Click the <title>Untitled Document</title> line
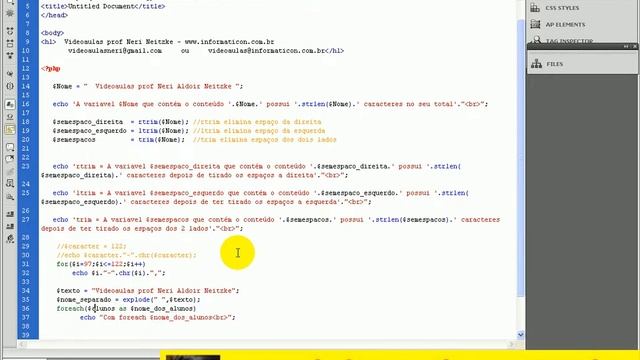The width and height of the screenshot is (640, 360). coord(103,7)
